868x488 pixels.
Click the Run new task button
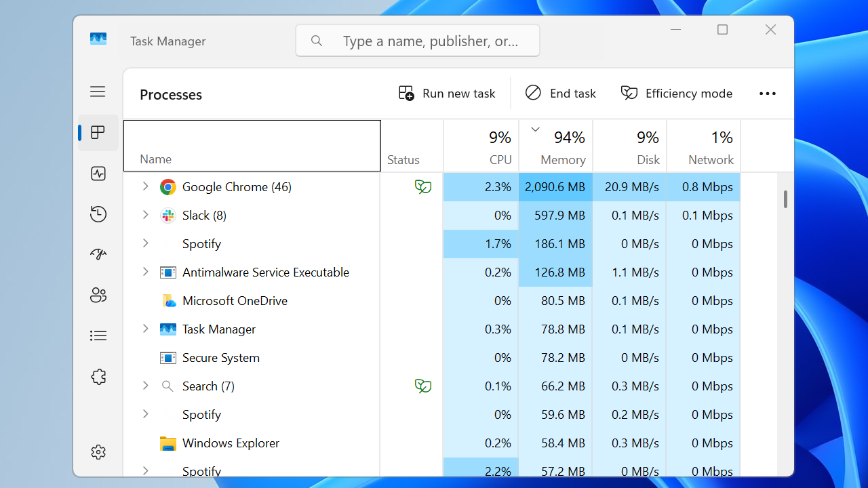pos(448,94)
